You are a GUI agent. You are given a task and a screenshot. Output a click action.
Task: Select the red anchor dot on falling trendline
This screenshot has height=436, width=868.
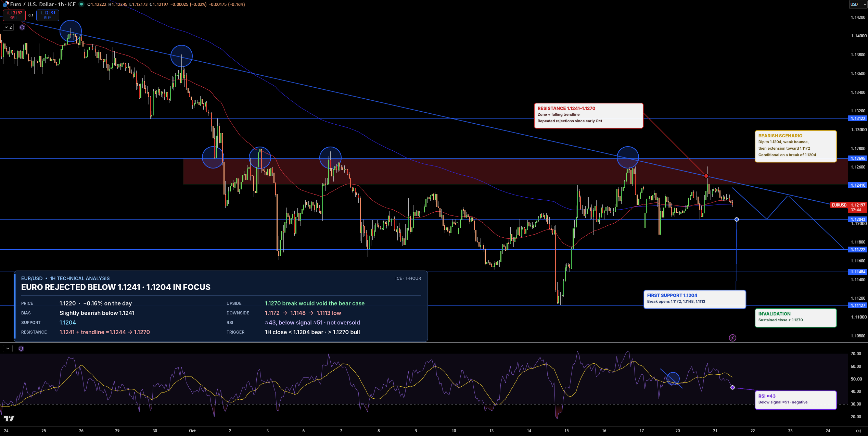point(706,176)
